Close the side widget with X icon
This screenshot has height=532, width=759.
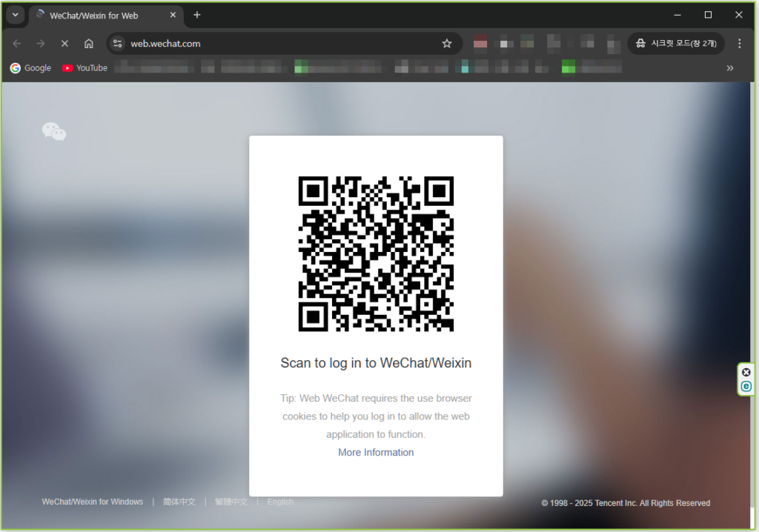point(746,372)
